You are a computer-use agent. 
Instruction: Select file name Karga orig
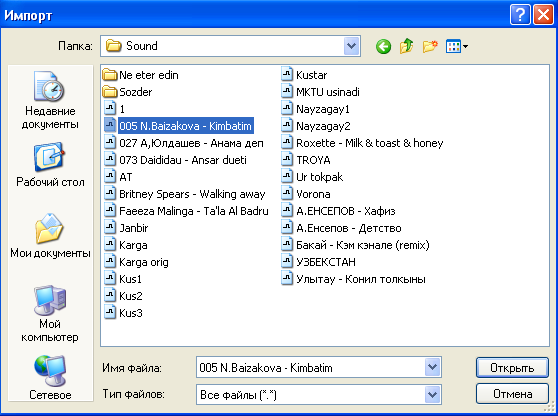point(144,262)
